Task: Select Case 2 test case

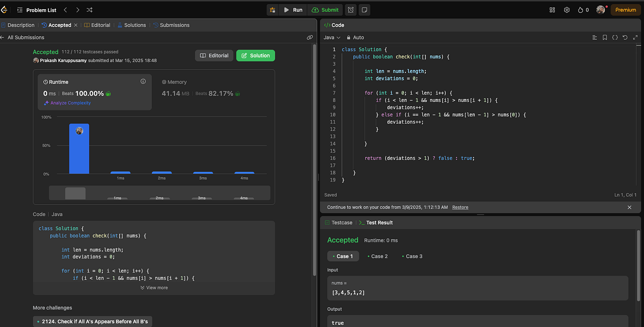Action: pos(377,256)
